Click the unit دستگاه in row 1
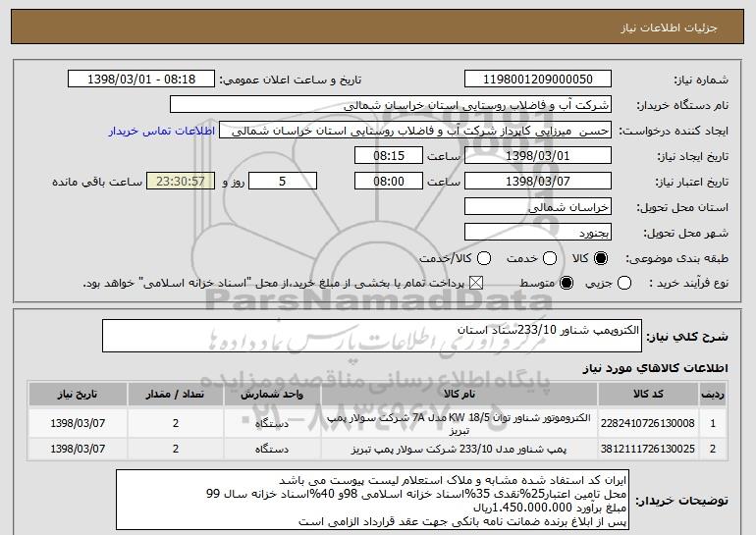The height and width of the screenshot is (535, 756). pyautogui.click(x=272, y=424)
